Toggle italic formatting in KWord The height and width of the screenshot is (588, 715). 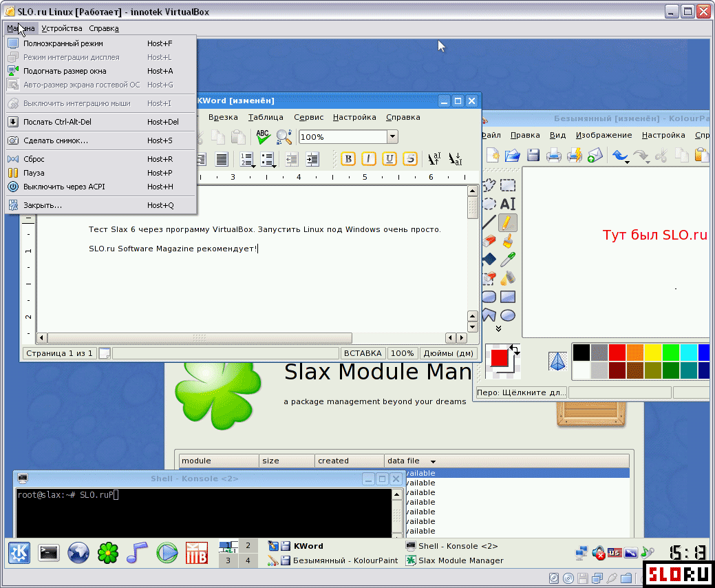click(x=368, y=159)
